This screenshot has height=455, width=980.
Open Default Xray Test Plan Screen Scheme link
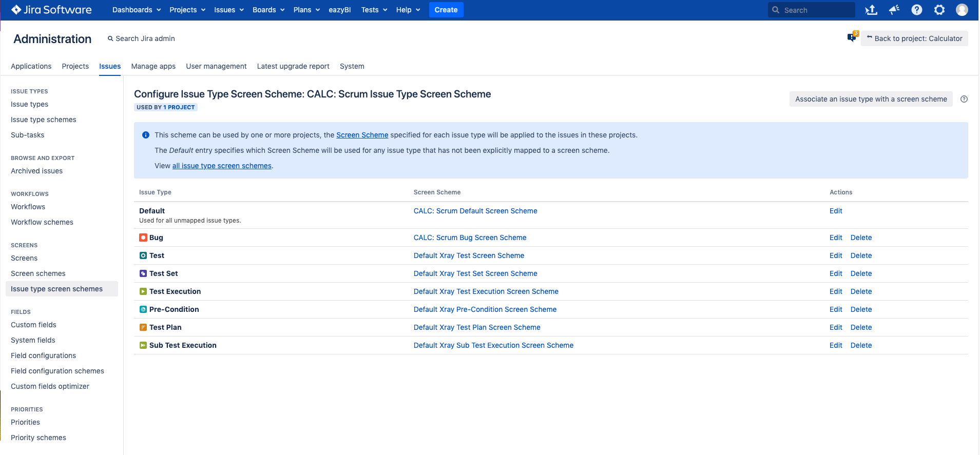click(477, 327)
